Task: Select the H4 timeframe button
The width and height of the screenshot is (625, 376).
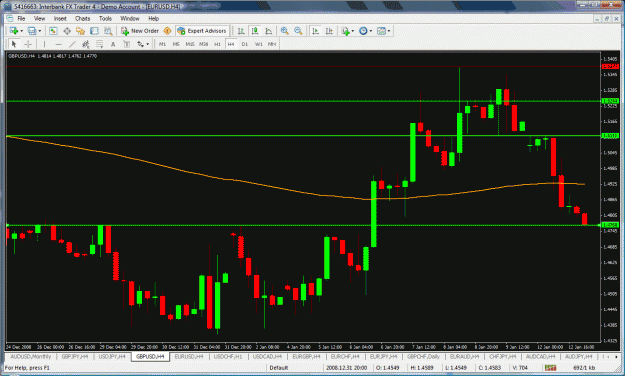Action: pos(231,44)
